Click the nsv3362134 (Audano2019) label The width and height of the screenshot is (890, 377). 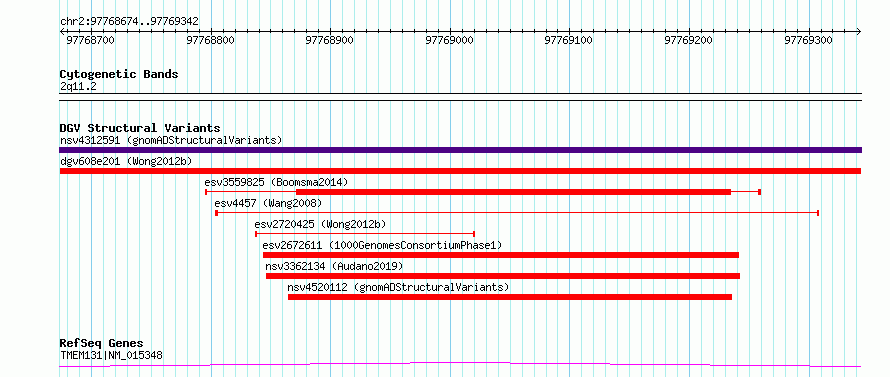tap(334, 266)
